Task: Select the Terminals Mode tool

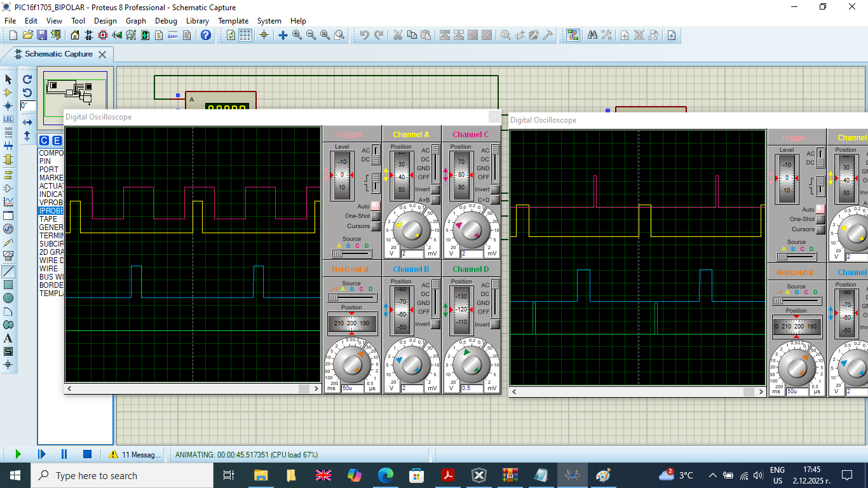Action: click(x=8, y=175)
